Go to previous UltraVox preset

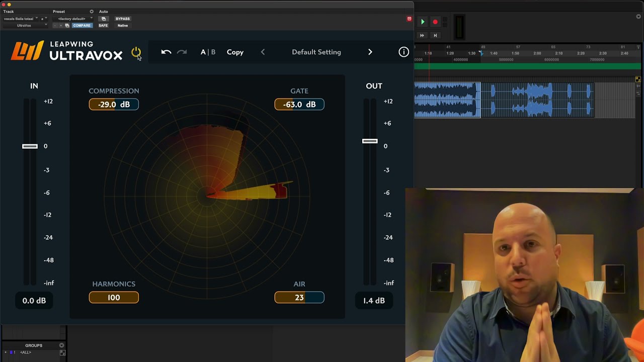pyautogui.click(x=263, y=52)
